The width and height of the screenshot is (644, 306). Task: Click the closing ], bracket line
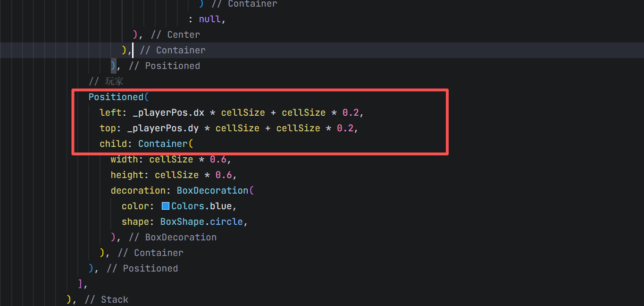pyautogui.click(x=83, y=284)
